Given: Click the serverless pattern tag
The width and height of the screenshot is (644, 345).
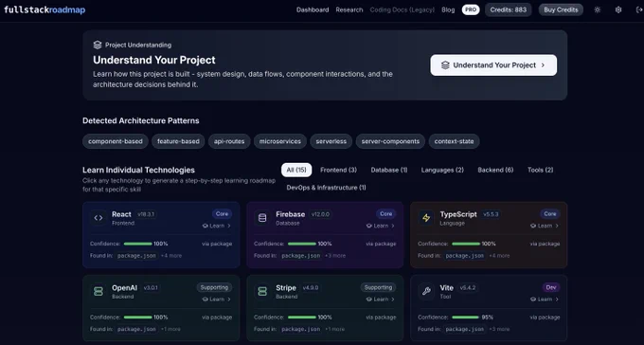Looking at the screenshot, I should click(x=331, y=141).
